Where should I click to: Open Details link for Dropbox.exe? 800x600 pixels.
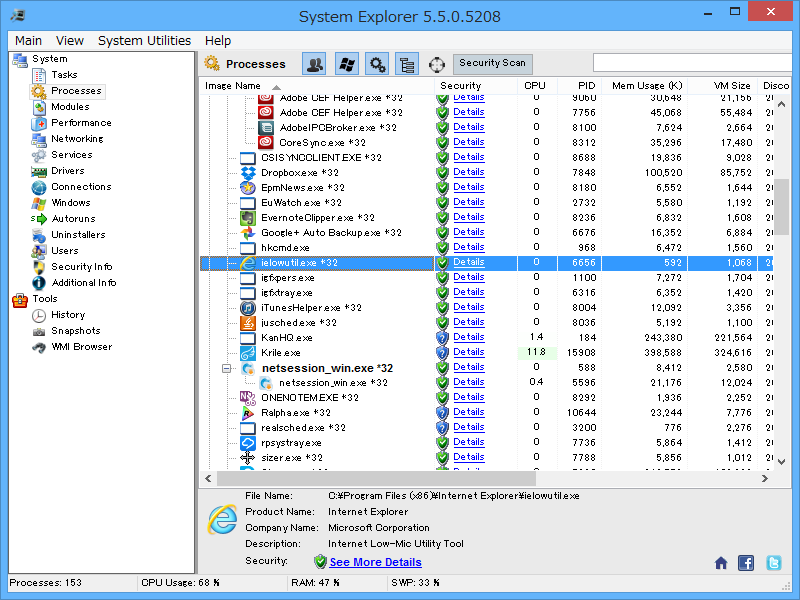[469, 172]
